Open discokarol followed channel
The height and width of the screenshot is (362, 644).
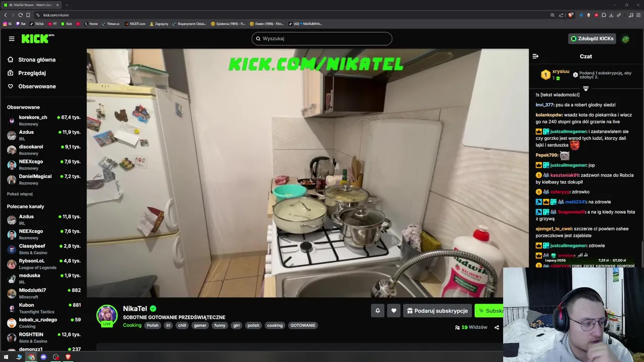44,150
